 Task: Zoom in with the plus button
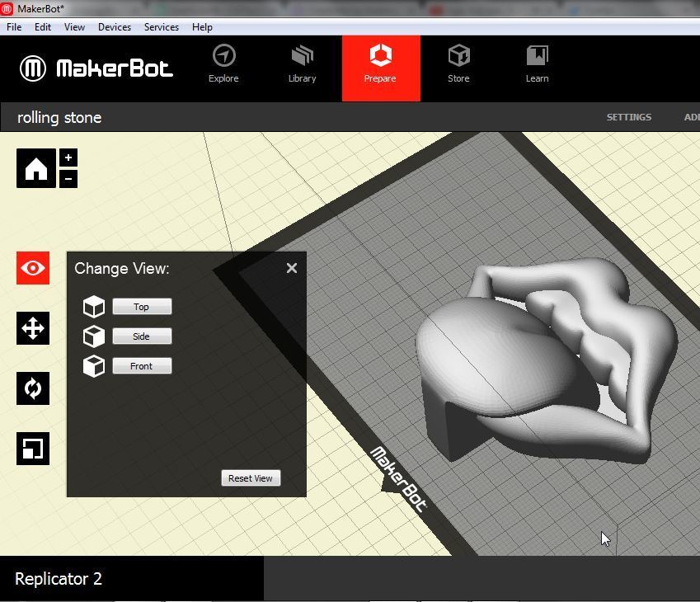68,158
